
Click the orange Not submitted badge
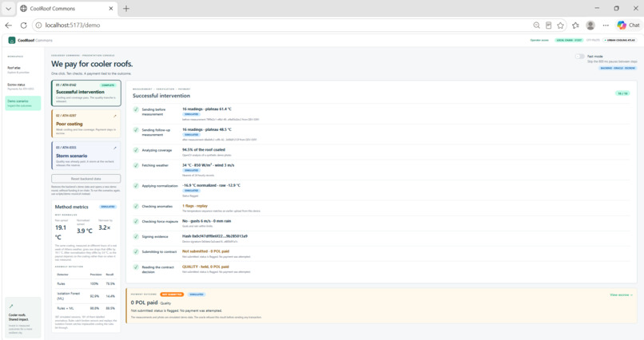(x=172, y=295)
